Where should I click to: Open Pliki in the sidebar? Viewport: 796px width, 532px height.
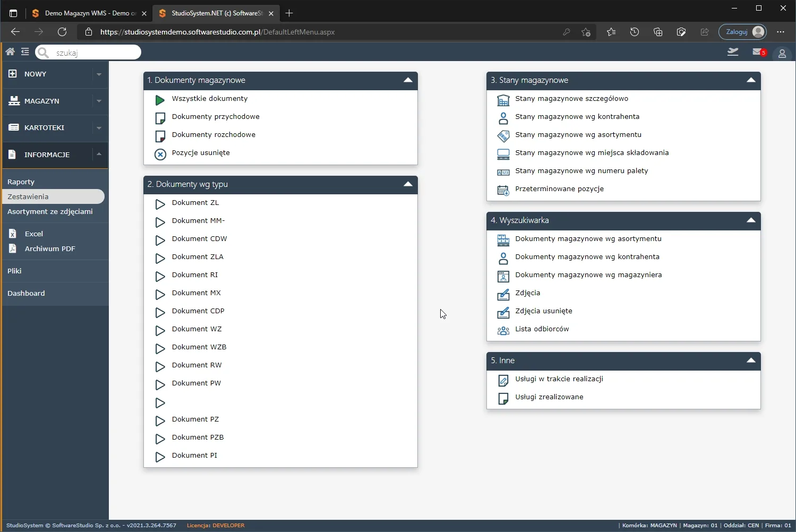(x=14, y=271)
